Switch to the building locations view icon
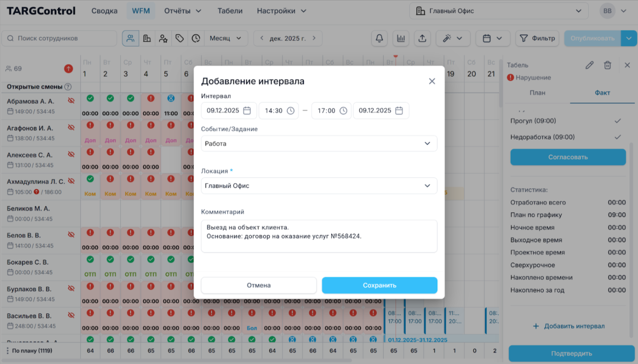 (x=147, y=38)
